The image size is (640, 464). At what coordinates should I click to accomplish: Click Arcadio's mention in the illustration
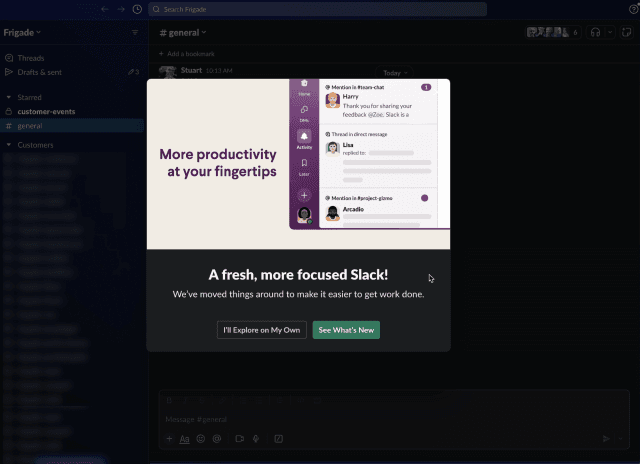point(378,210)
